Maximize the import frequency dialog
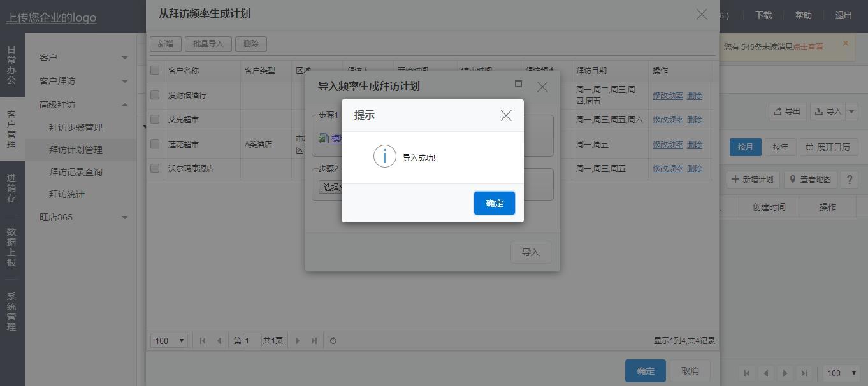The height and width of the screenshot is (386, 868). click(518, 84)
